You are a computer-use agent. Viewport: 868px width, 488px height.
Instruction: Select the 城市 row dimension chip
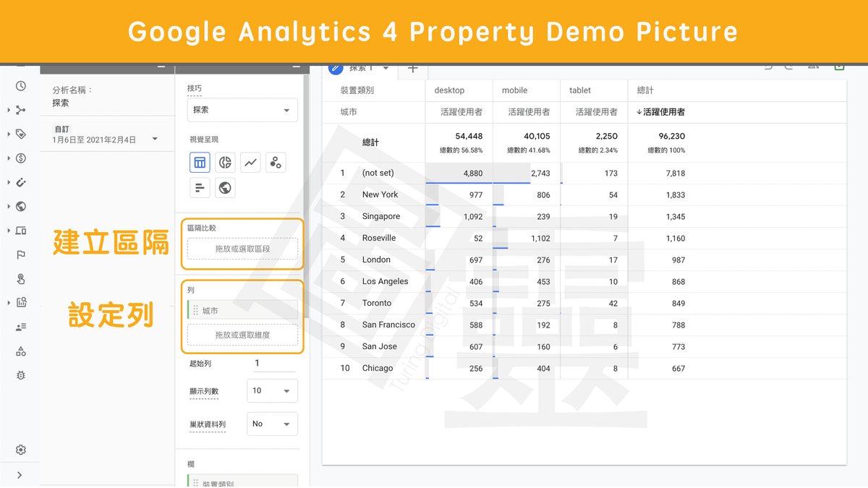(x=242, y=310)
